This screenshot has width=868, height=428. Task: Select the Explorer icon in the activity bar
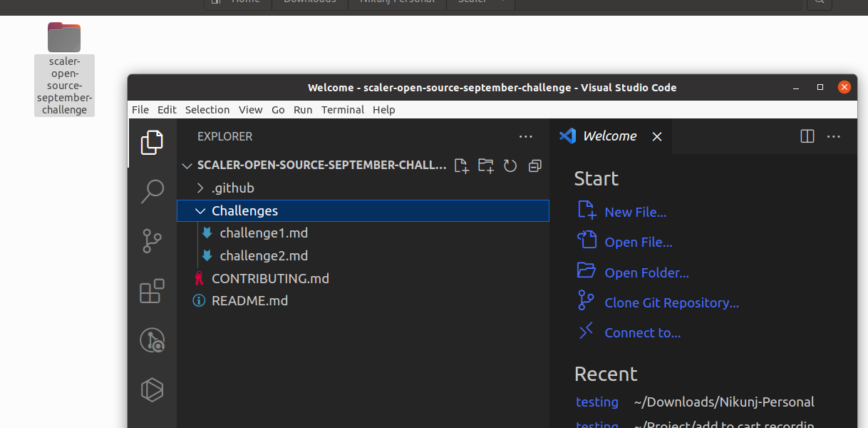(152, 142)
